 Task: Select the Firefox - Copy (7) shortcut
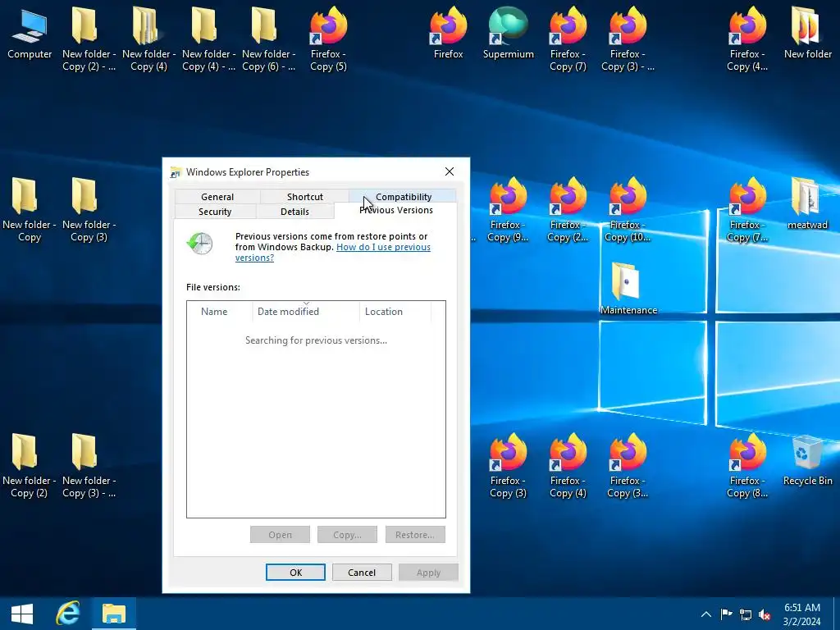pos(568,38)
